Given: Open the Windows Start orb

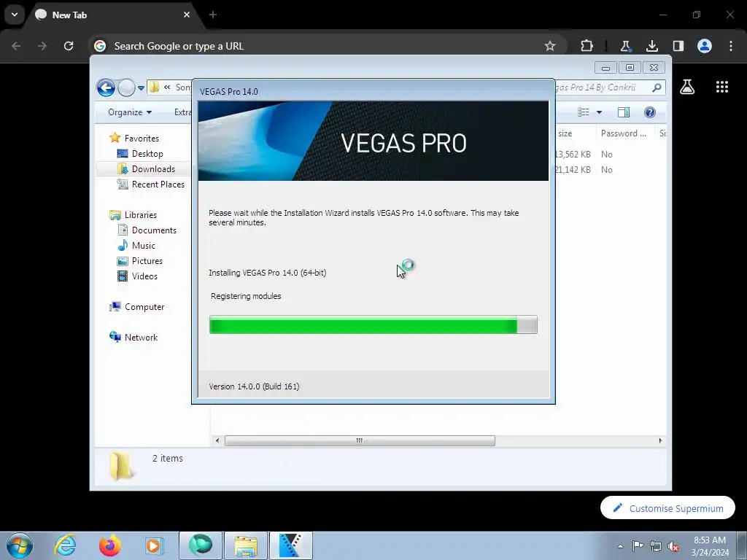Looking at the screenshot, I should click(20, 545).
